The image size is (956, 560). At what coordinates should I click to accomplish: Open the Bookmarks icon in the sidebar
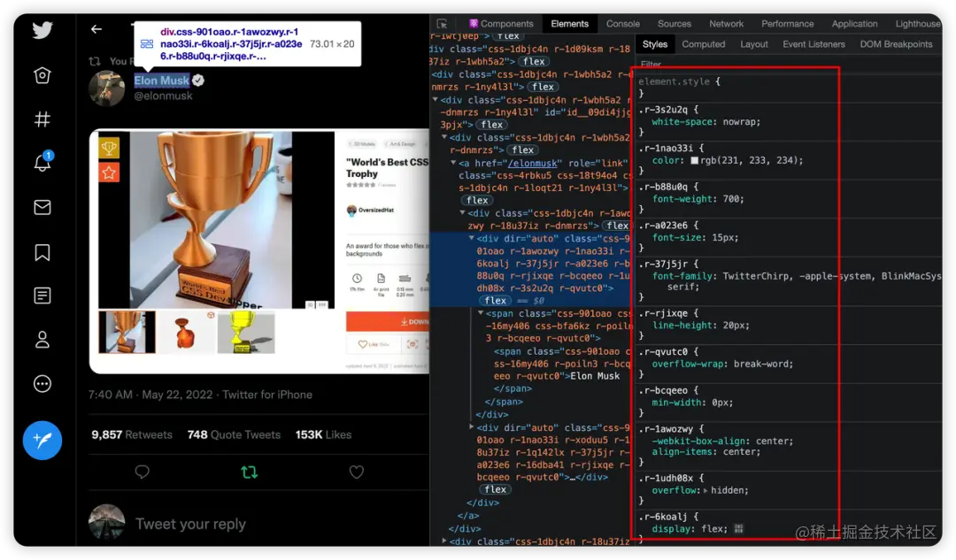click(x=42, y=252)
